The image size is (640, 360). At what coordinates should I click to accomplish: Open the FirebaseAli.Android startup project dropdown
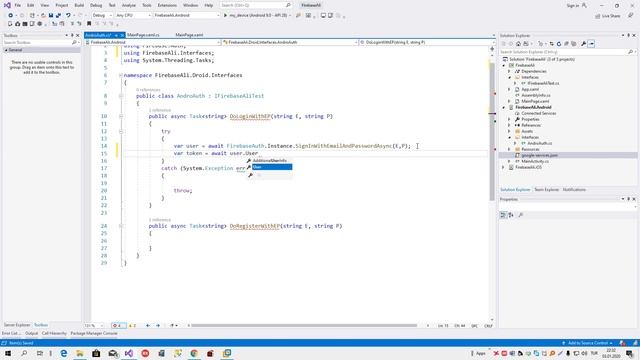[x=187, y=15]
